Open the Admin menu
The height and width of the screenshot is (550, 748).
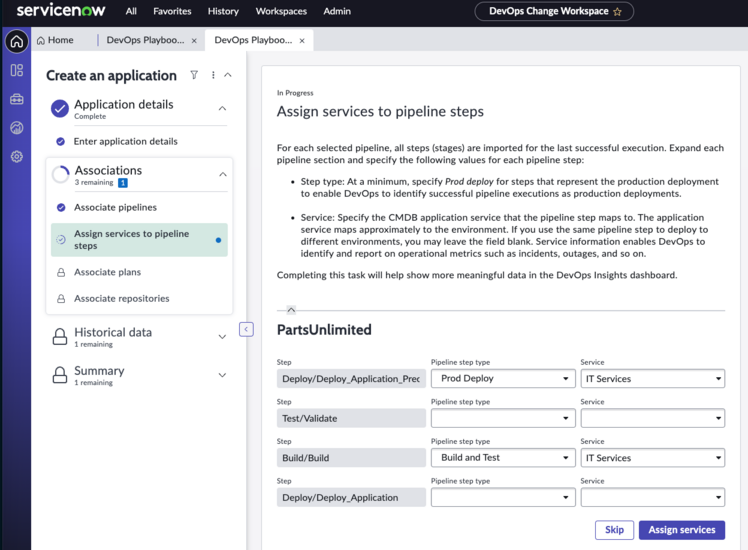[337, 11]
